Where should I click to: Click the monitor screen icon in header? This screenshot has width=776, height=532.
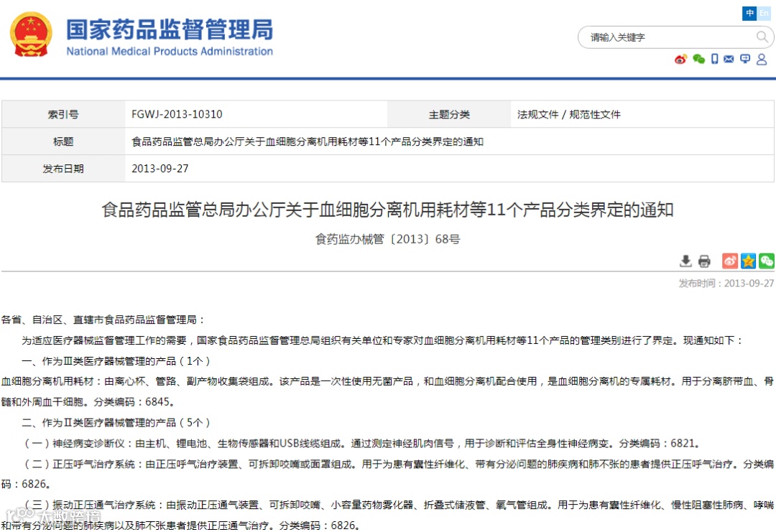pyautogui.click(x=745, y=60)
